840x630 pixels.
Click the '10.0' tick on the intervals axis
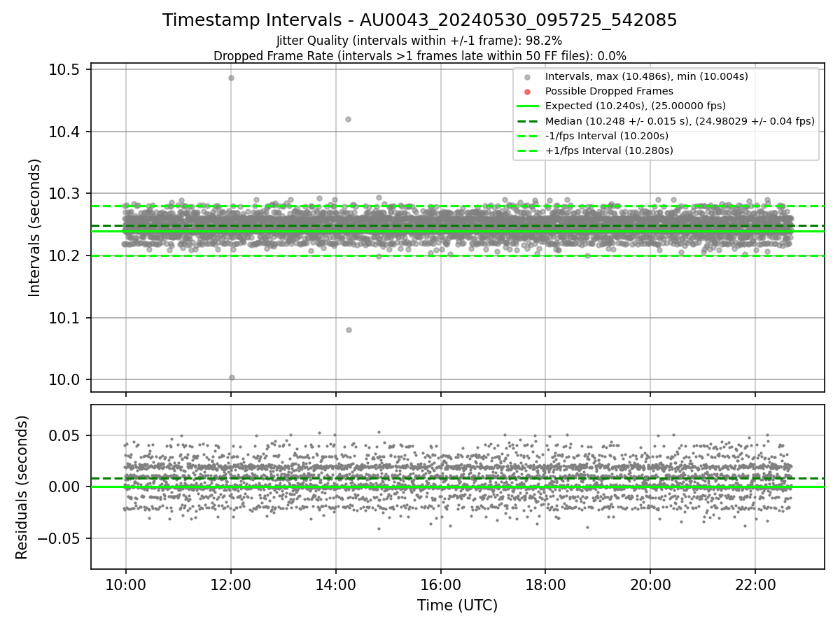click(x=64, y=379)
